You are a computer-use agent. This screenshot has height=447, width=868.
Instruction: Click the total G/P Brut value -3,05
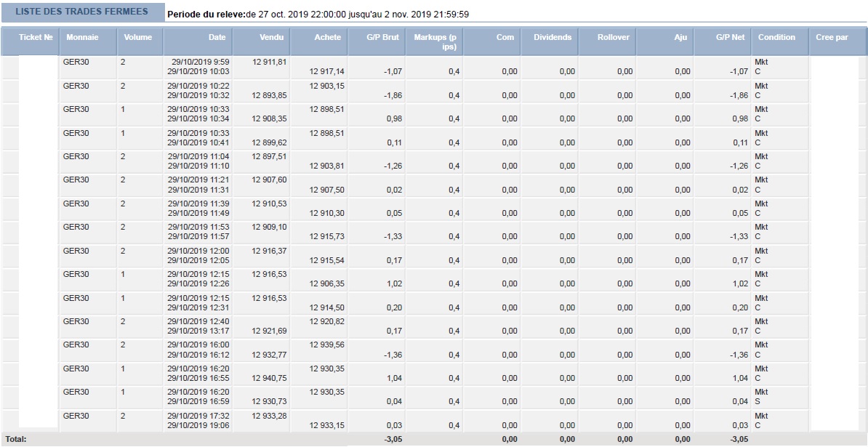[393, 439]
